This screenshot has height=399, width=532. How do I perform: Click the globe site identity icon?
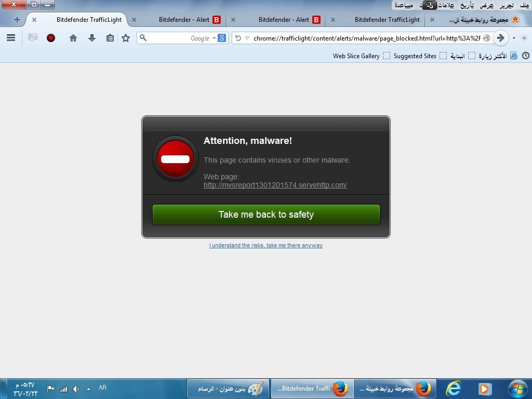[x=486, y=38]
